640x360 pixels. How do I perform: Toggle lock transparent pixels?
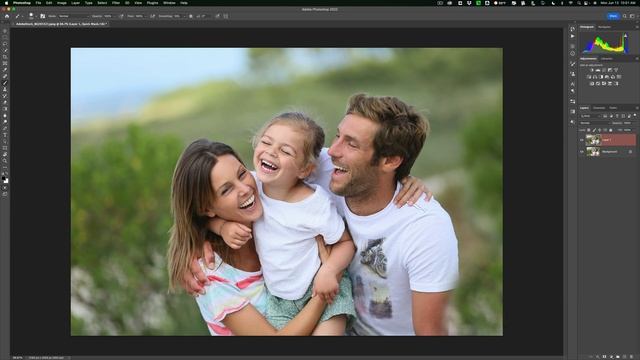tap(589, 130)
